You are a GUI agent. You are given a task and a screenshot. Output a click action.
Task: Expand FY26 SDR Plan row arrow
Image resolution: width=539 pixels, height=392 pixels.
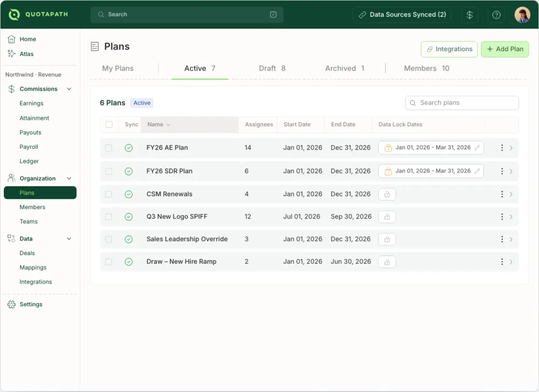pos(511,171)
